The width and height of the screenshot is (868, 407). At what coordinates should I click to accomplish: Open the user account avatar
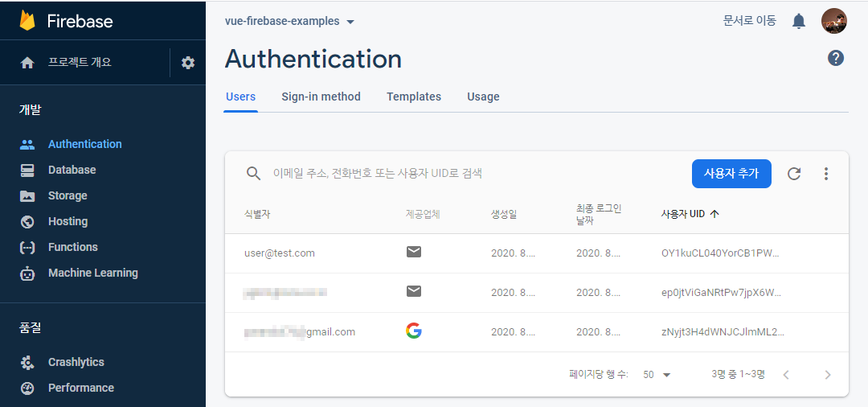click(x=833, y=21)
